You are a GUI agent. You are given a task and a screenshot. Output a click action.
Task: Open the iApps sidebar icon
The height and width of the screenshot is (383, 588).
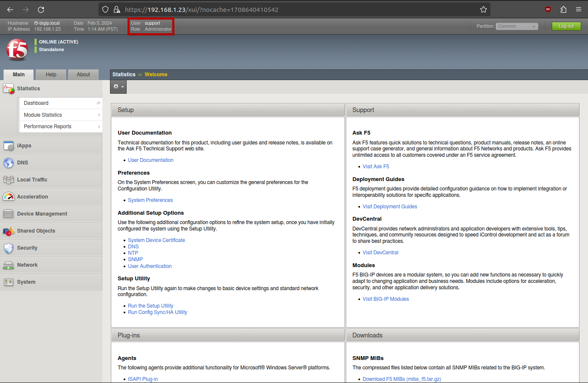pyautogui.click(x=9, y=146)
